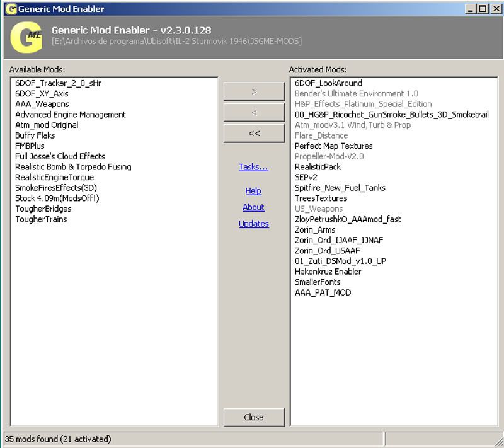This screenshot has width=504, height=448.
Task: Select SmallerFonts activated mod
Action: (318, 282)
